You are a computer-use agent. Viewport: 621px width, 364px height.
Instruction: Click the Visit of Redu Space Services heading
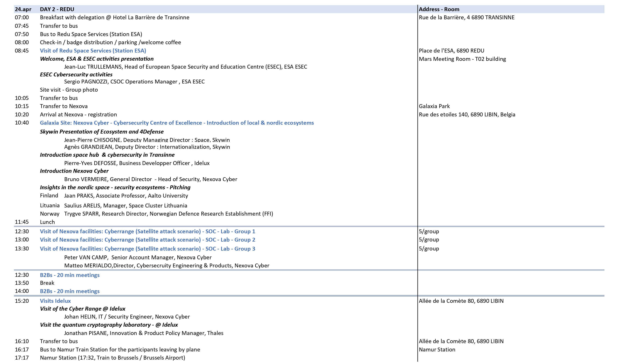click(x=93, y=50)
